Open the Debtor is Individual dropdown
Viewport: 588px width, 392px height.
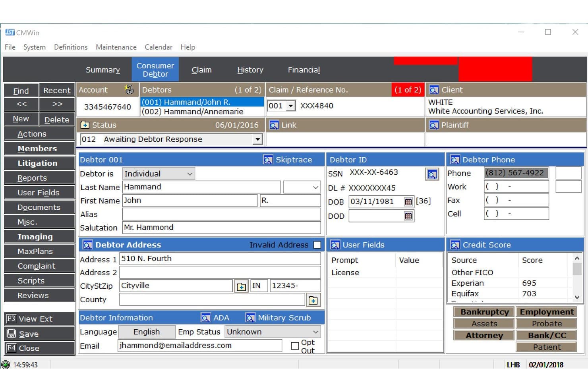[190, 174]
